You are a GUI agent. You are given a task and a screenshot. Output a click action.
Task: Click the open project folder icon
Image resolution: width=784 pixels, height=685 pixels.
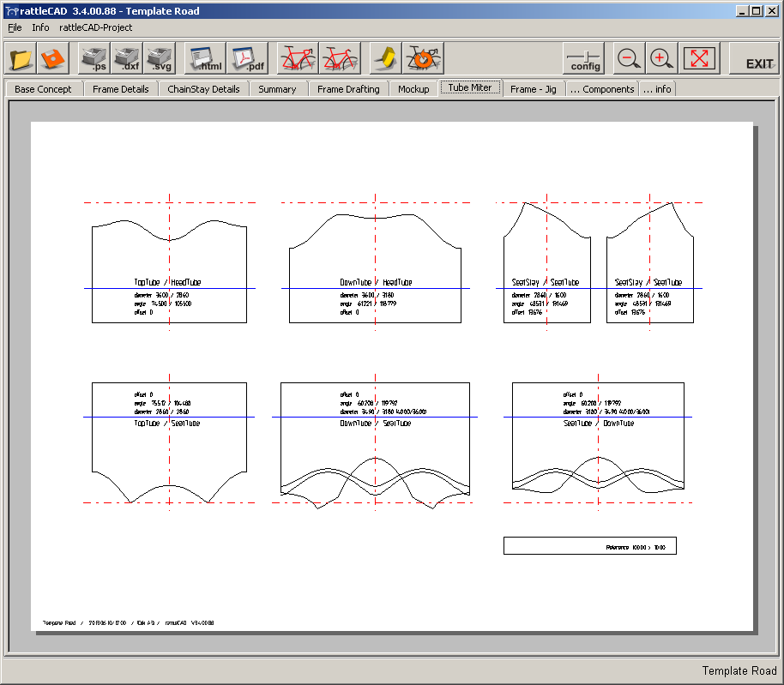[21, 59]
